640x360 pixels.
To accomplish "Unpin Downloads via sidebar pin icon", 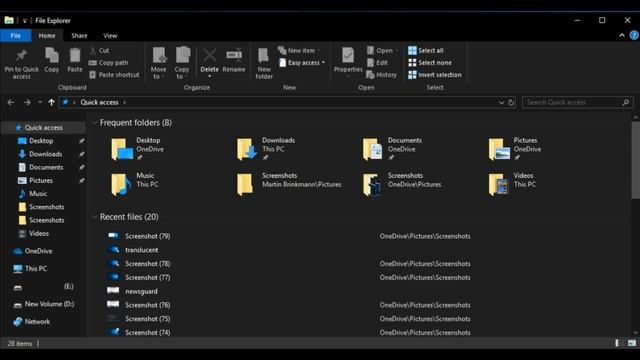I will click(82, 154).
